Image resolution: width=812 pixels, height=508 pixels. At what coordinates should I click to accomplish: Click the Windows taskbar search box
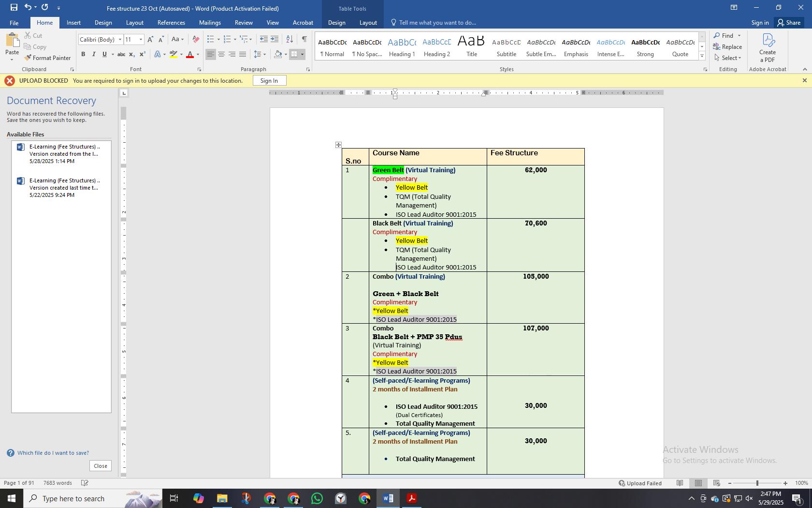point(93,498)
